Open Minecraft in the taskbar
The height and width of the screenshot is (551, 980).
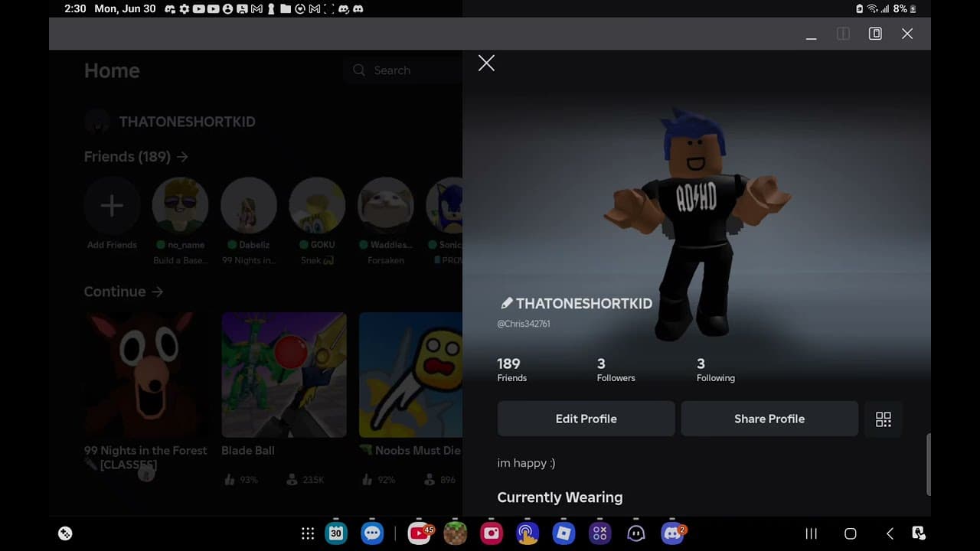(x=456, y=533)
